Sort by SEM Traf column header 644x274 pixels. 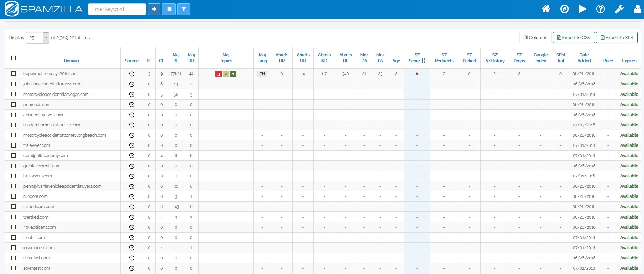560,58
